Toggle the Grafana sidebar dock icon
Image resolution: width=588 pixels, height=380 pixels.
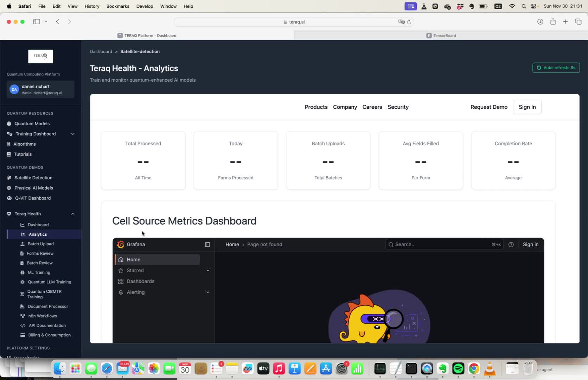coord(207,245)
